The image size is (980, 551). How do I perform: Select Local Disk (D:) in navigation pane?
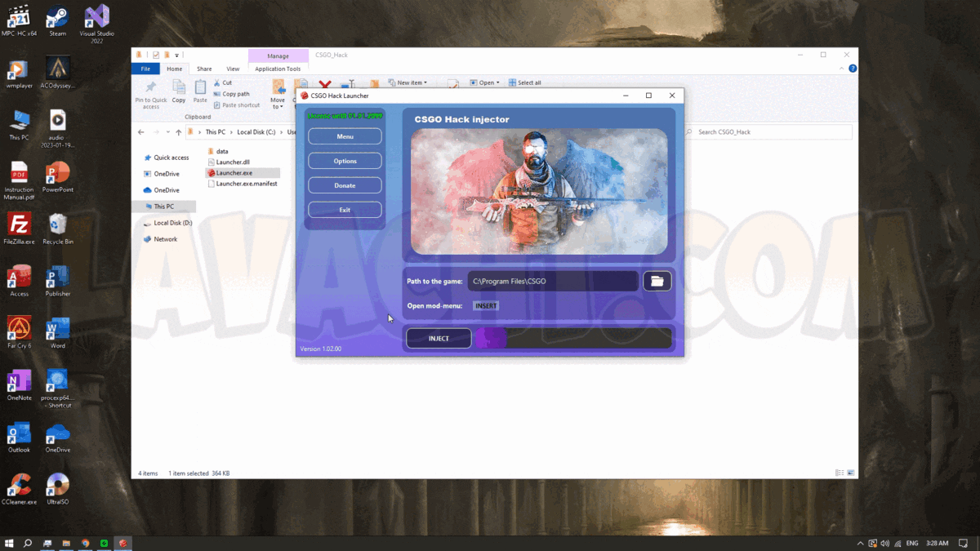click(168, 223)
